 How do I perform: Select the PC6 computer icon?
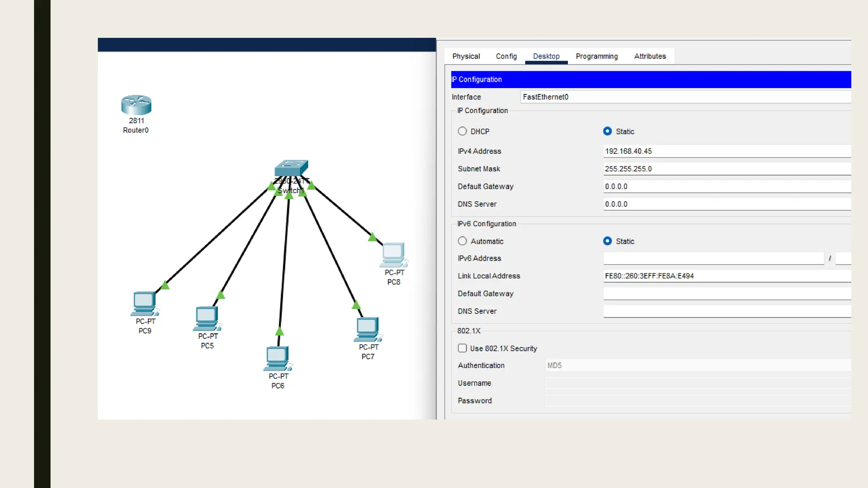pyautogui.click(x=278, y=358)
